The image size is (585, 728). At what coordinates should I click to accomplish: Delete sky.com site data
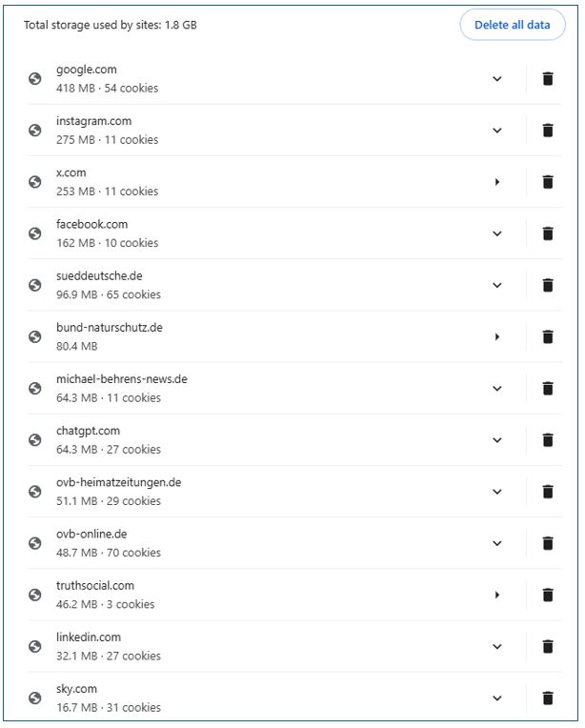tap(548, 698)
